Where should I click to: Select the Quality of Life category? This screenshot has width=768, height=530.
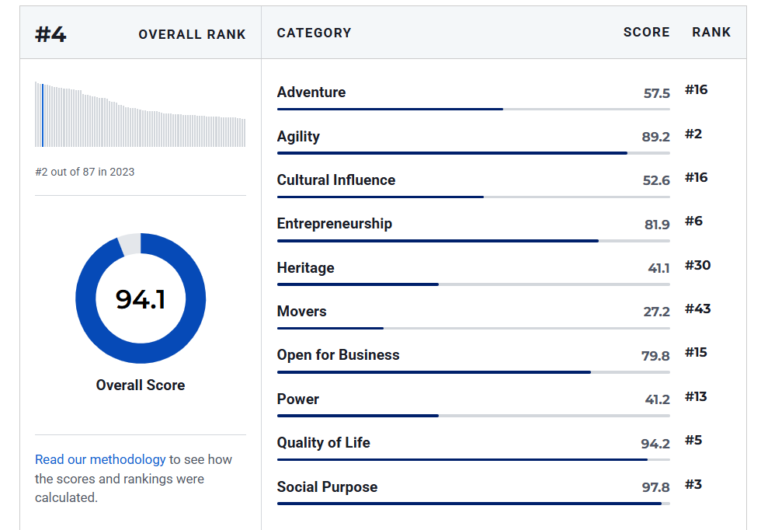(x=323, y=443)
